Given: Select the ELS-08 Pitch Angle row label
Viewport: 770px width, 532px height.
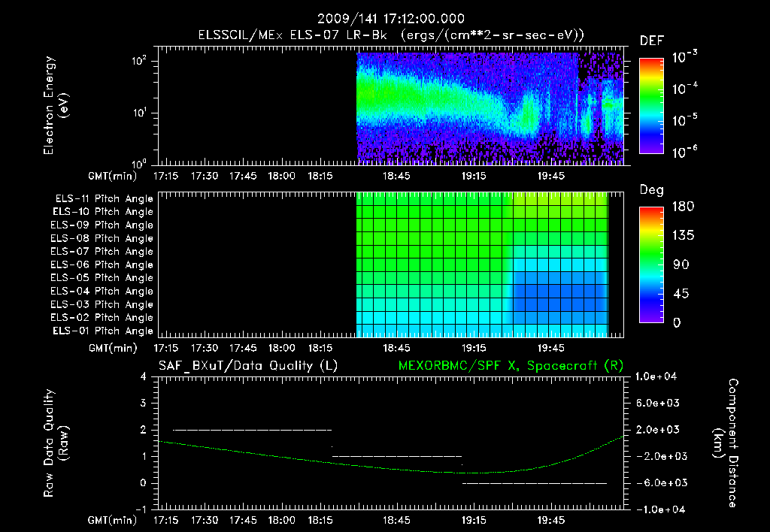Looking at the screenshot, I should pyautogui.click(x=102, y=238).
